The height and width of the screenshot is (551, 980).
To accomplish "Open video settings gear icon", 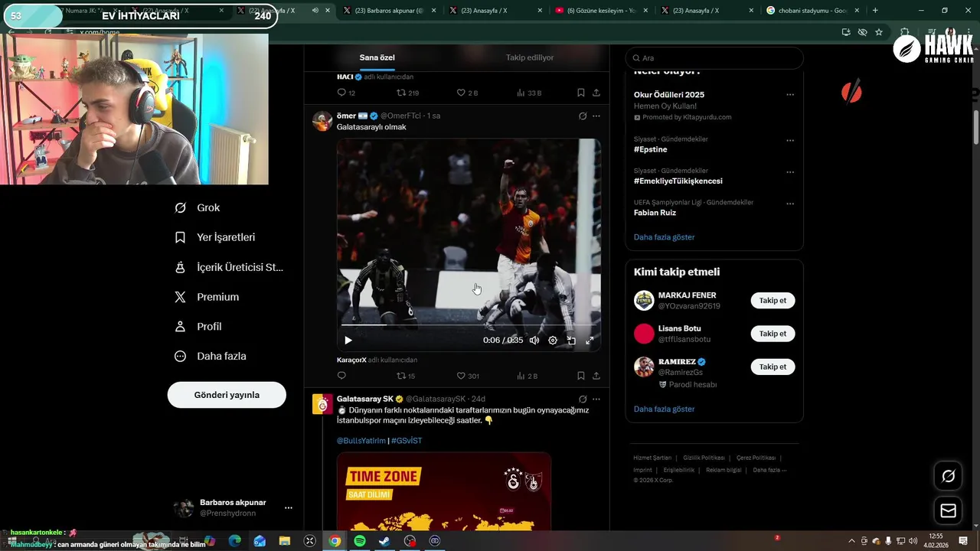I will (x=553, y=341).
